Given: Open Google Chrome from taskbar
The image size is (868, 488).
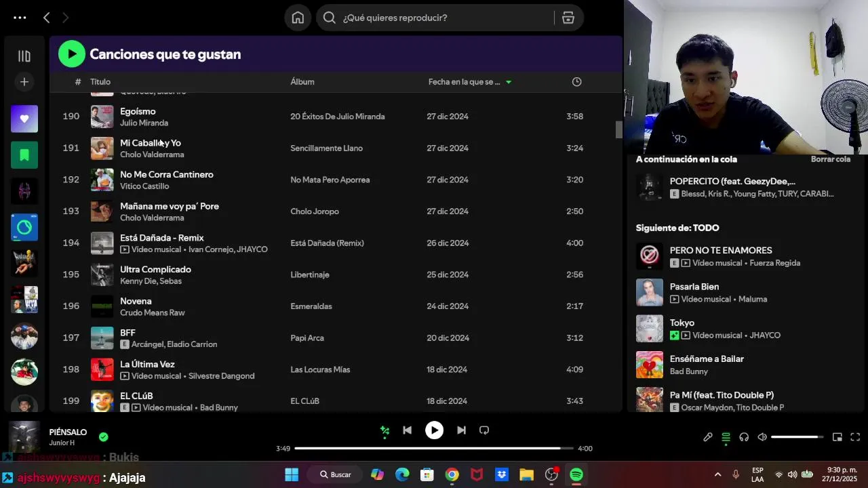Looking at the screenshot, I should pos(452,475).
